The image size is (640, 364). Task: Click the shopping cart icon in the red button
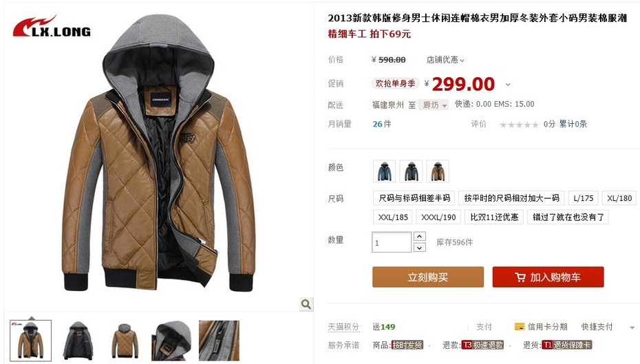click(x=520, y=277)
